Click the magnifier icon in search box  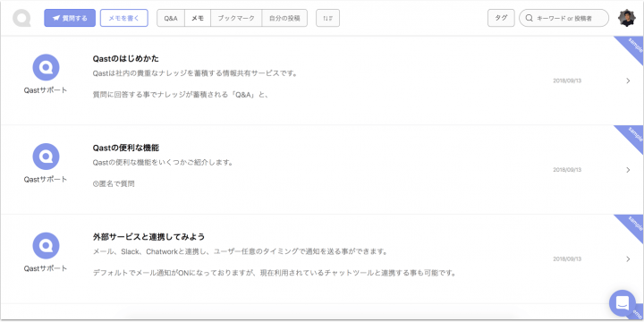click(530, 19)
